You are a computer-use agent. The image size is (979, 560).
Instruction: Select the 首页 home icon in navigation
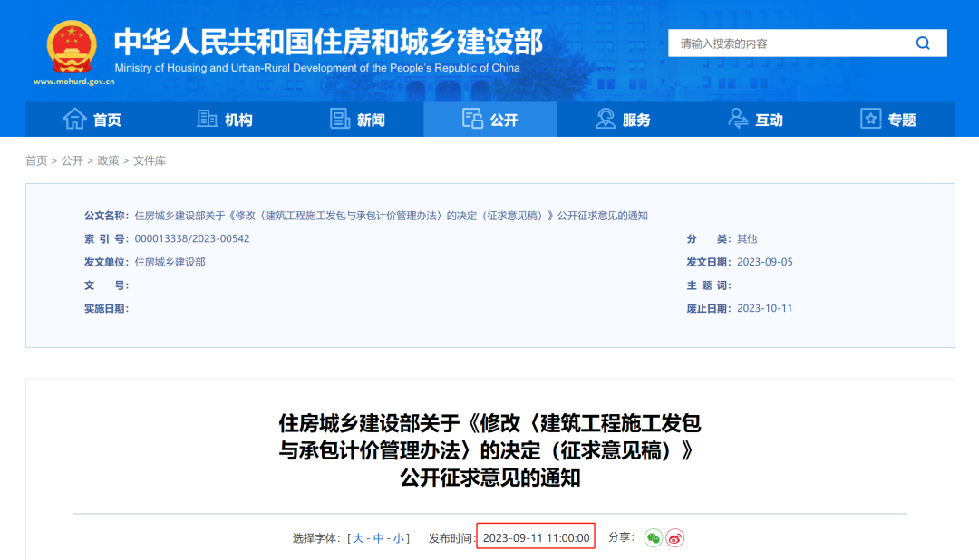[75, 119]
